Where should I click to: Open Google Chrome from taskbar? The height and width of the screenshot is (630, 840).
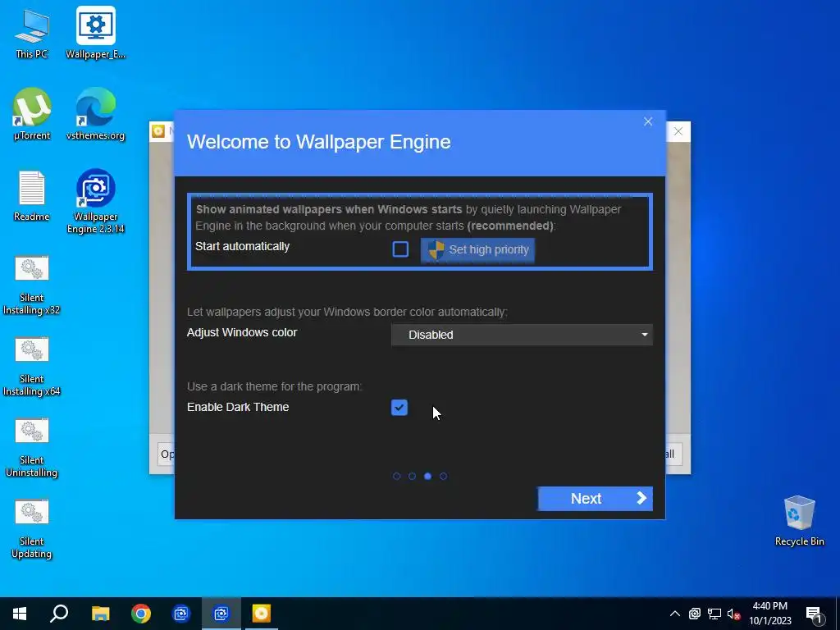click(x=141, y=614)
